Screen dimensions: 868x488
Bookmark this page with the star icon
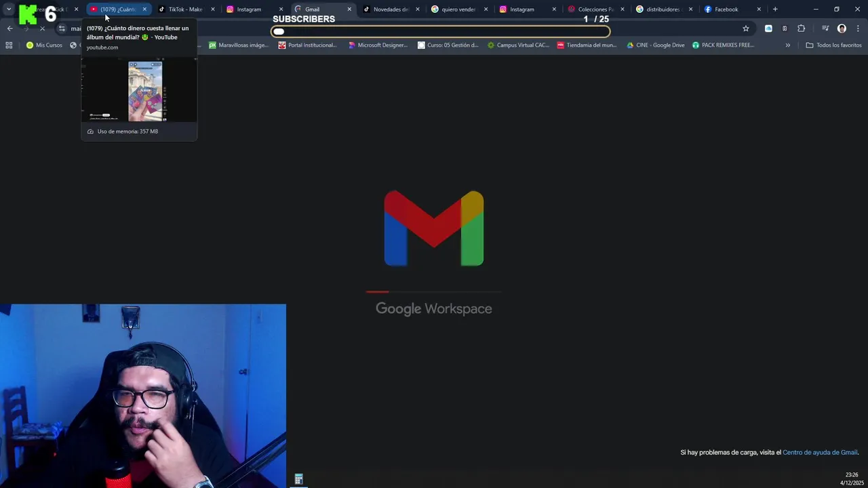click(x=746, y=28)
